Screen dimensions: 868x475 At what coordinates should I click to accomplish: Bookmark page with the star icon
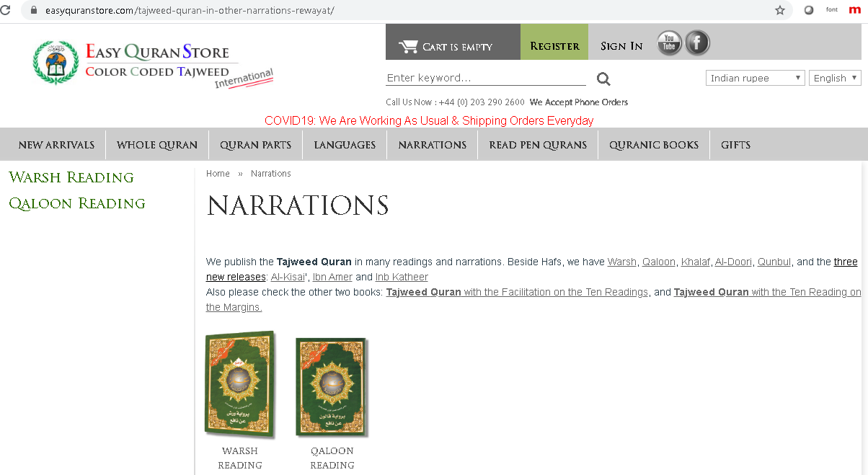click(x=780, y=10)
